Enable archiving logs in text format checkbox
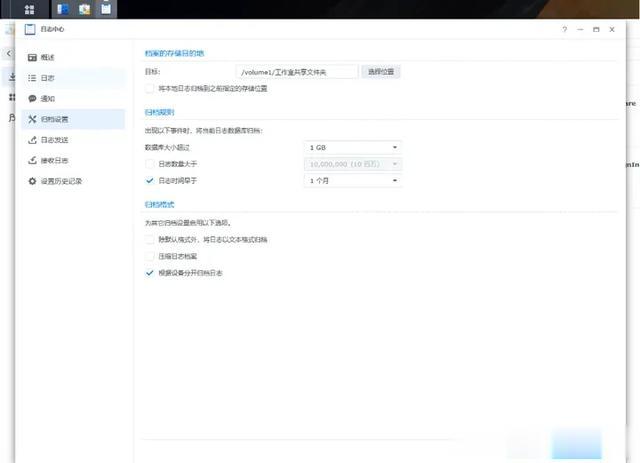640x463 pixels. click(150, 240)
